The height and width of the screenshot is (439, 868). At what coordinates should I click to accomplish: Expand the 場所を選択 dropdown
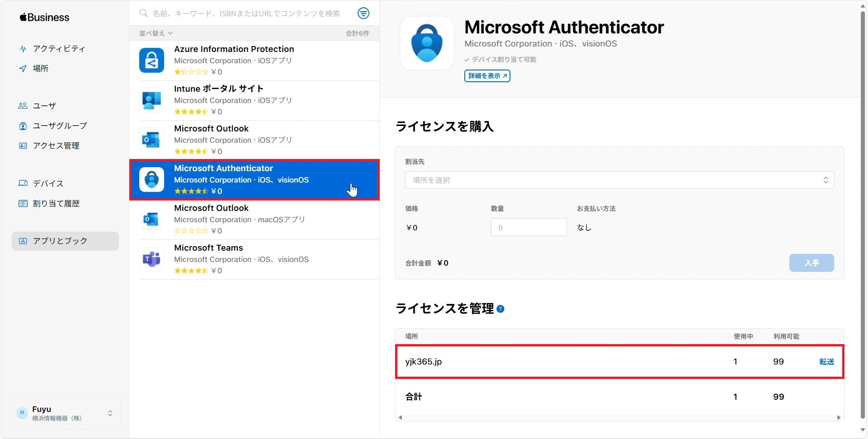pos(619,180)
